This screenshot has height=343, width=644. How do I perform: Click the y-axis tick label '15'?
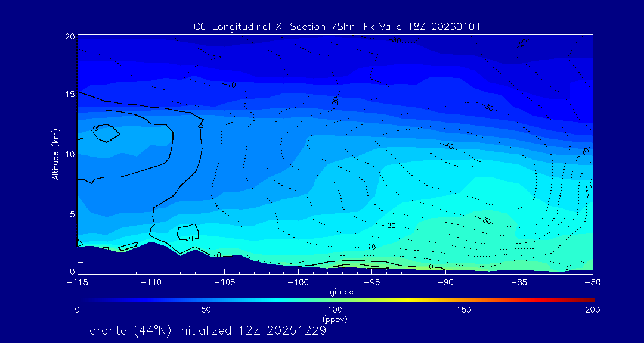70,94
